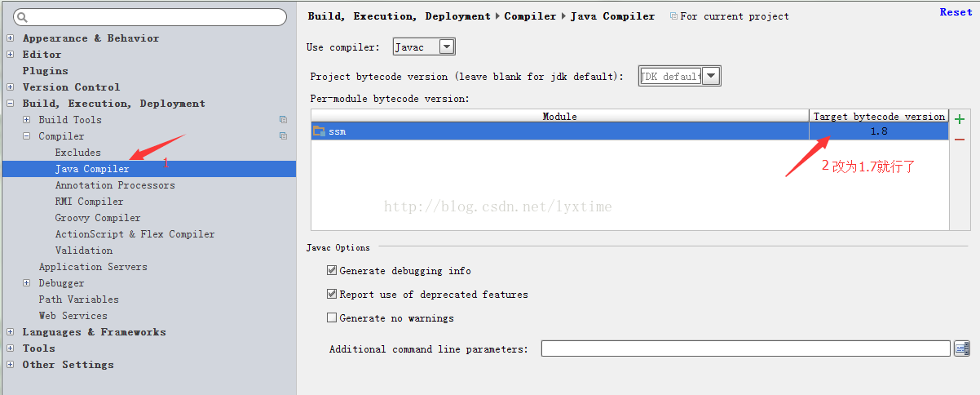Uncheck Report use of deprecated features
The width and height of the screenshot is (980, 395).
[x=332, y=294]
